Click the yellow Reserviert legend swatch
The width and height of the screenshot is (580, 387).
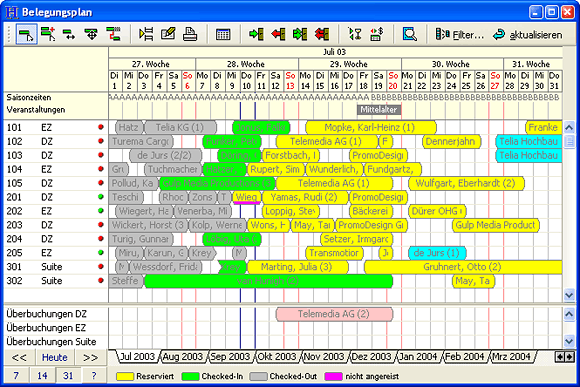[125, 376]
